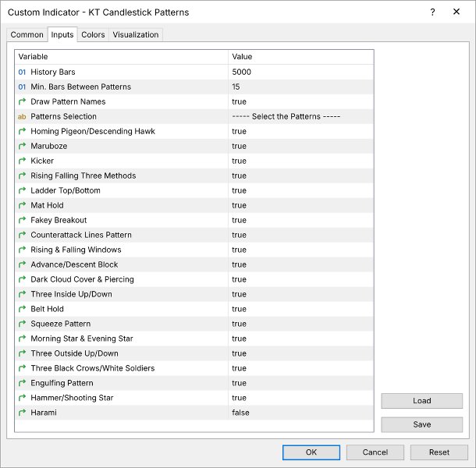Select the Rising & Falling Windows label
The height and width of the screenshot is (468, 476).
point(76,250)
